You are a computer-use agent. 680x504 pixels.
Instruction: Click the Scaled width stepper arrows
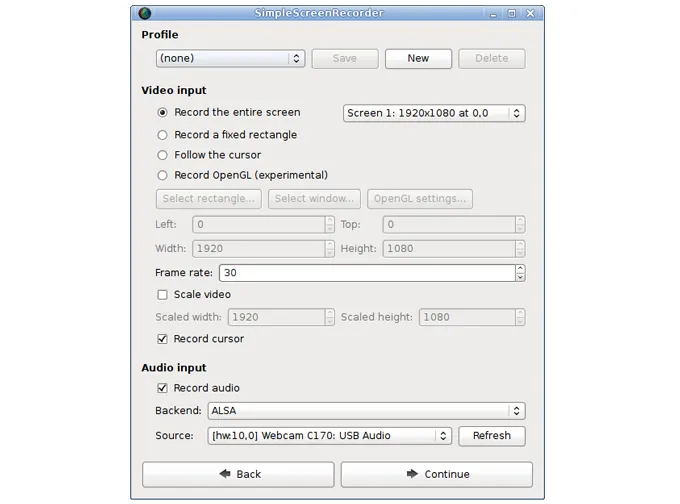(330, 317)
